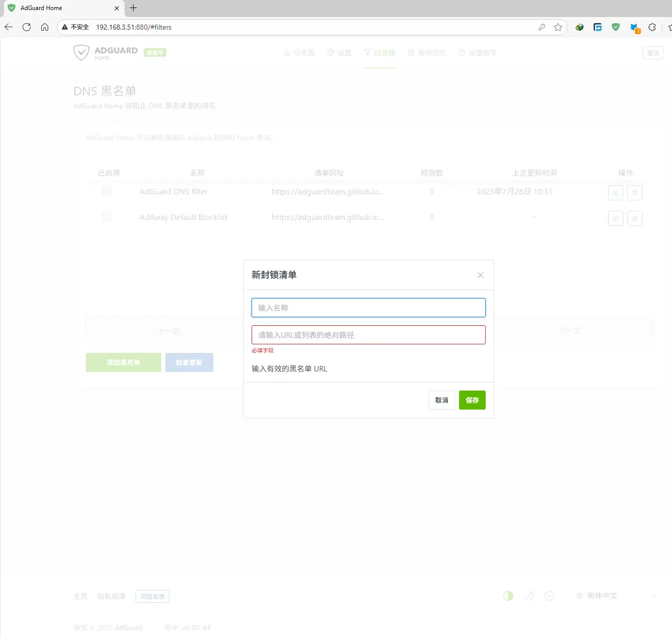Bookmark this page with the star icon
The image size is (672, 638).
[x=557, y=27]
